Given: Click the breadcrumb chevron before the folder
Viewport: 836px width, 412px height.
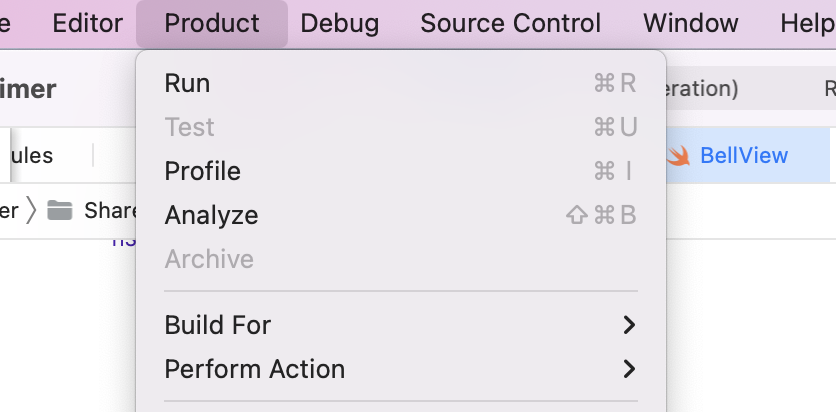Looking at the screenshot, I should pos(31,210).
